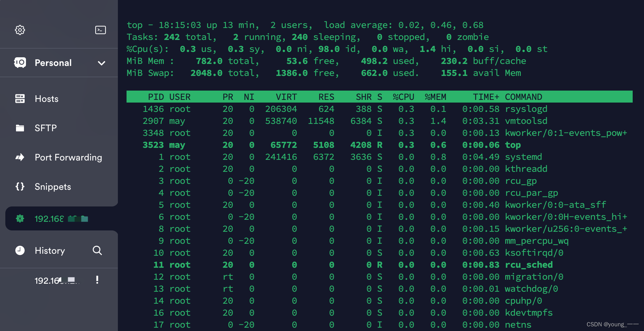The height and width of the screenshot is (331, 644).
Task: Click the TIME+ column header
Action: pyautogui.click(x=486, y=97)
